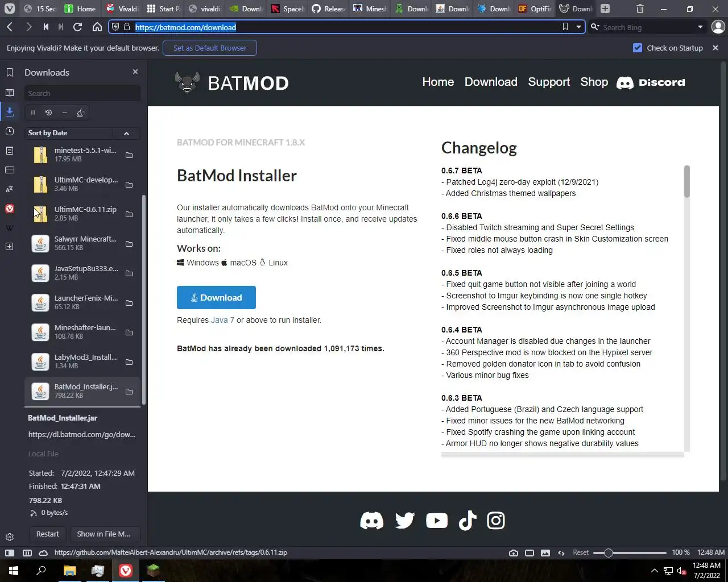Open the Wikipedia web panel
The image size is (728, 582).
point(10,228)
